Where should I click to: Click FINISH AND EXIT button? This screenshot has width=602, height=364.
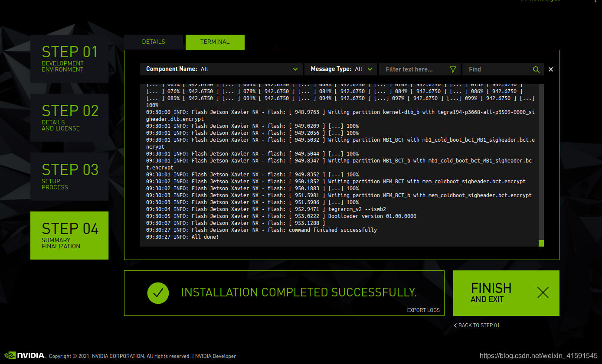[506, 293]
